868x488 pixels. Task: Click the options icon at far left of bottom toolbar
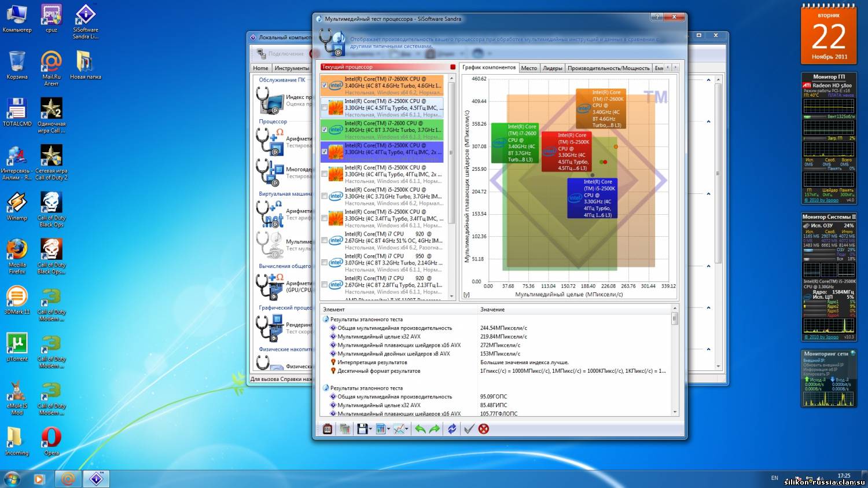pyautogui.click(x=328, y=429)
